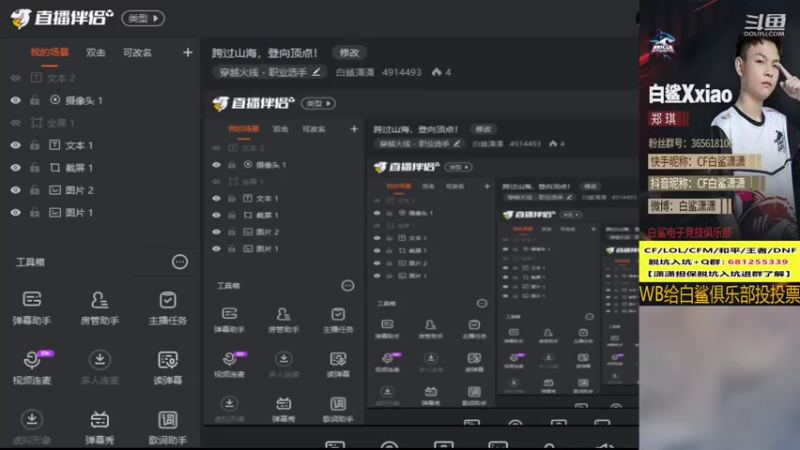Click the crop icon of 截屏 1

click(55, 167)
